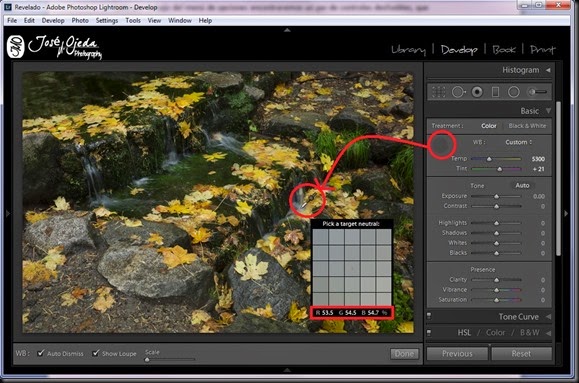The width and height of the screenshot is (579, 383).
Task: Click the Blacks slider handle
Action: 497,253
